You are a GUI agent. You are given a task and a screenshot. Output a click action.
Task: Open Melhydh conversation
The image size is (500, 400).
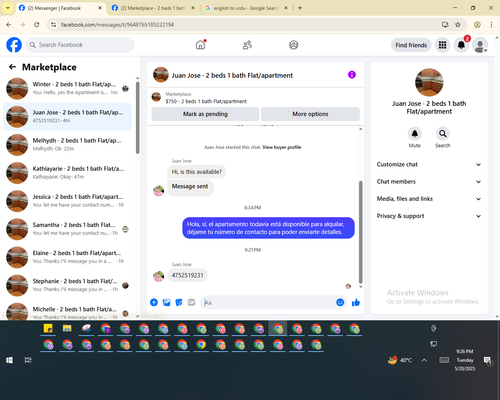[67, 145]
